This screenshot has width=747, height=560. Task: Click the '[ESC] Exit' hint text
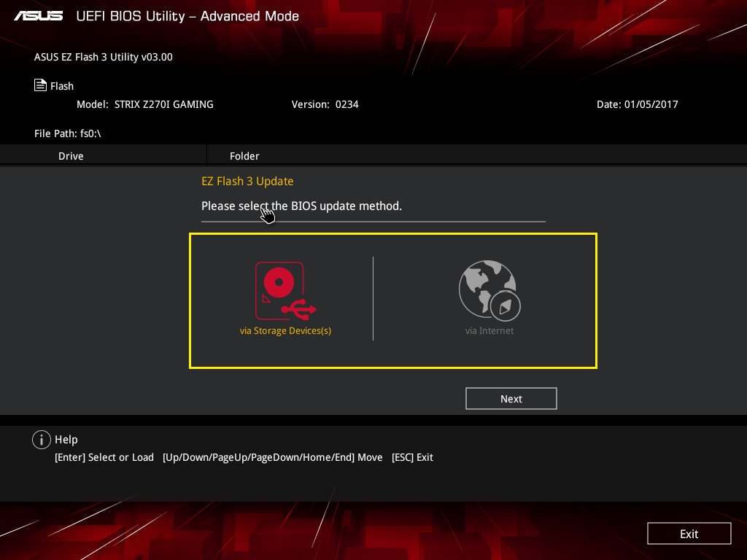(x=413, y=457)
